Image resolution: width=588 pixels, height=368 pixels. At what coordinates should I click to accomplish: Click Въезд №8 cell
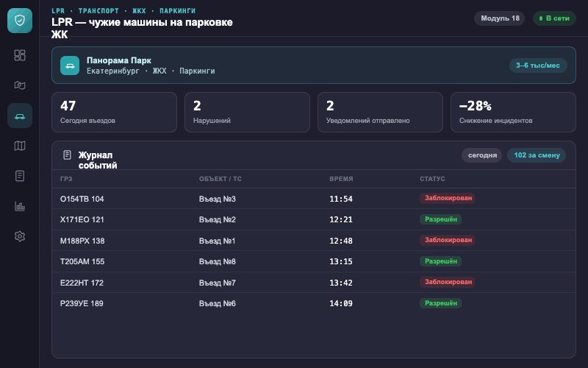pyautogui.click(x=217, y=261)
